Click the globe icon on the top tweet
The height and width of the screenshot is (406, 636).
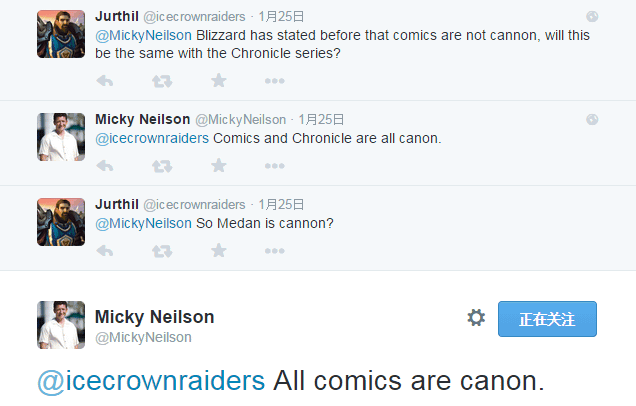pyautogui.click(x=592, y=17)
